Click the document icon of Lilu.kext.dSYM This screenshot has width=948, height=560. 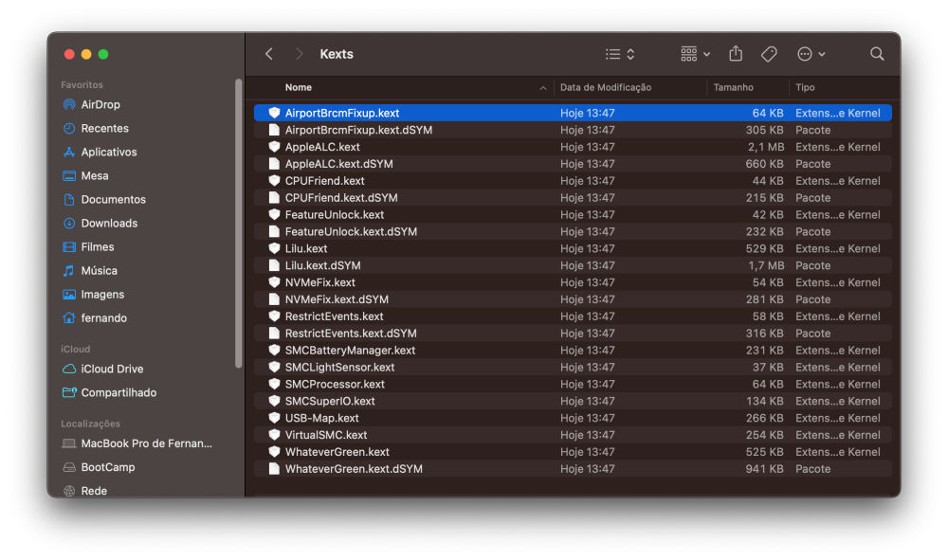(x=274, y=265)
